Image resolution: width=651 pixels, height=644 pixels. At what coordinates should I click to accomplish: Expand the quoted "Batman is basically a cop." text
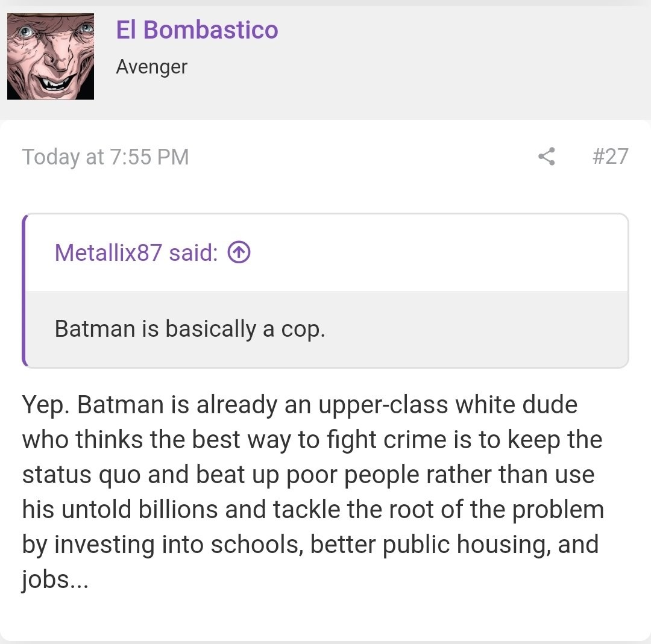pos(190,329)
